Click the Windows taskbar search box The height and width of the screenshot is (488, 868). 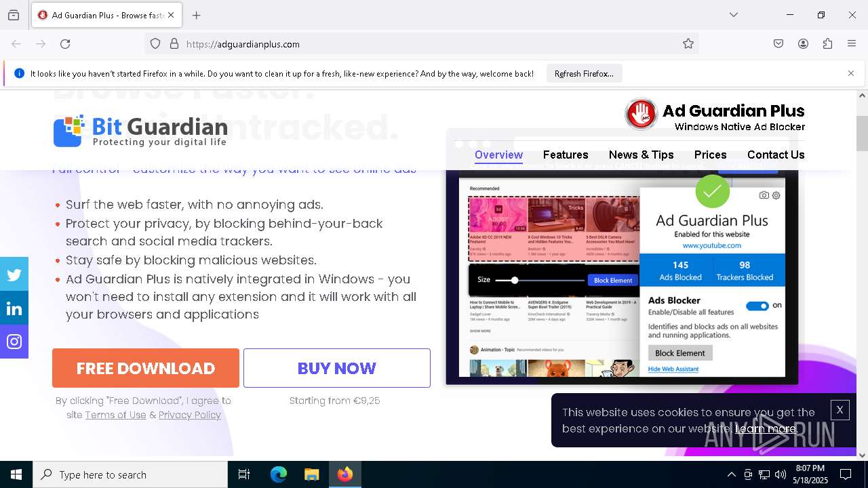(130, 474)
